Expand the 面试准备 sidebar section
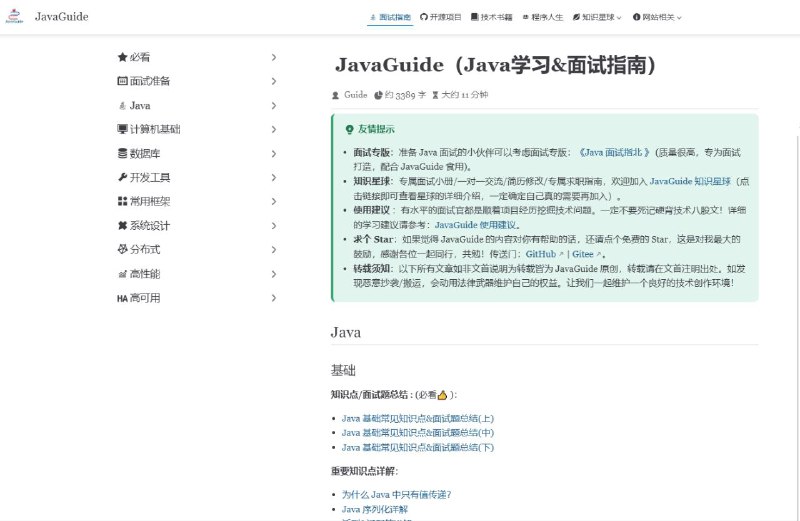 pos(273,81)
